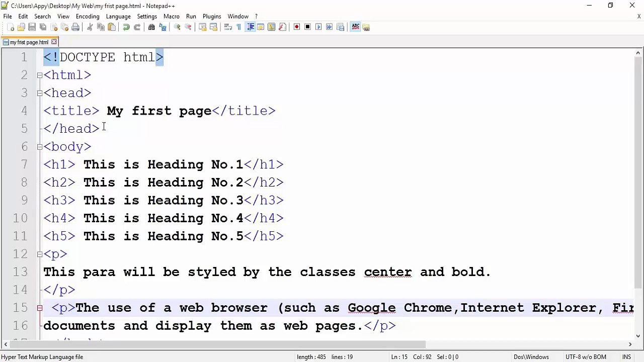Open the Edit menu
Screen dimensions: 644x362
click(23, 17)
